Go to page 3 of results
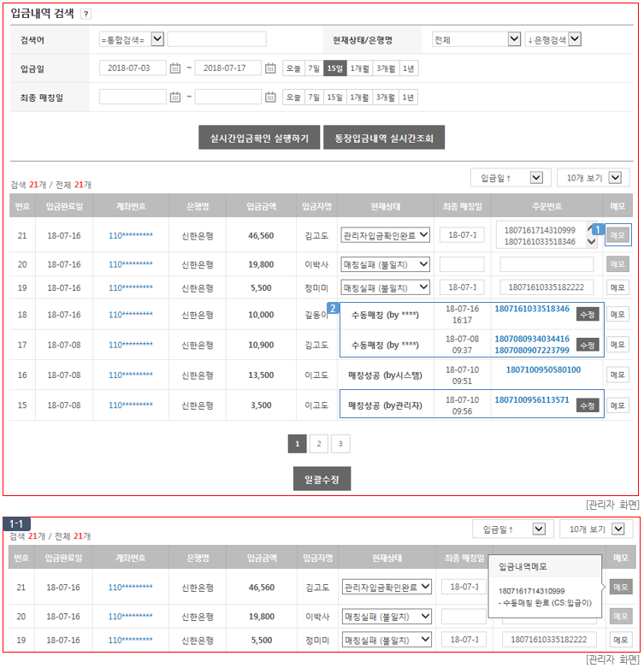644x668 pixels. click(x=340, y=443)
